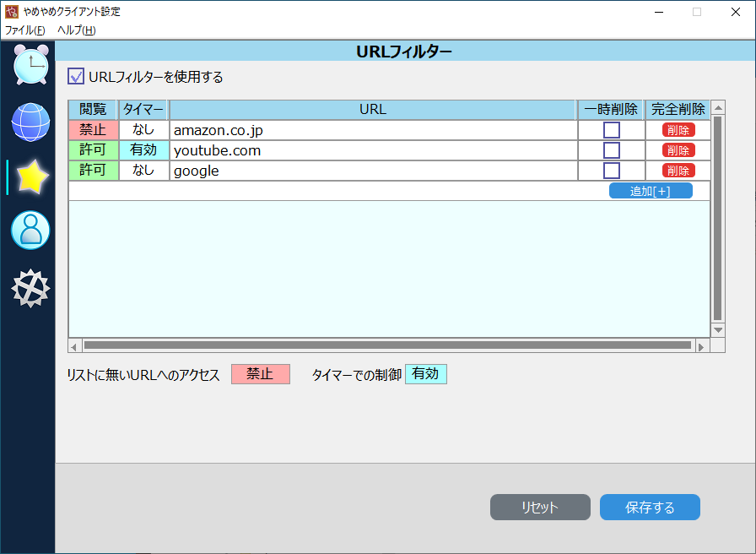This screenshot has height=554, width=756.
Task: Toggle 禁止 browse status for amazon.co.jp
Action: coord(93,130)
